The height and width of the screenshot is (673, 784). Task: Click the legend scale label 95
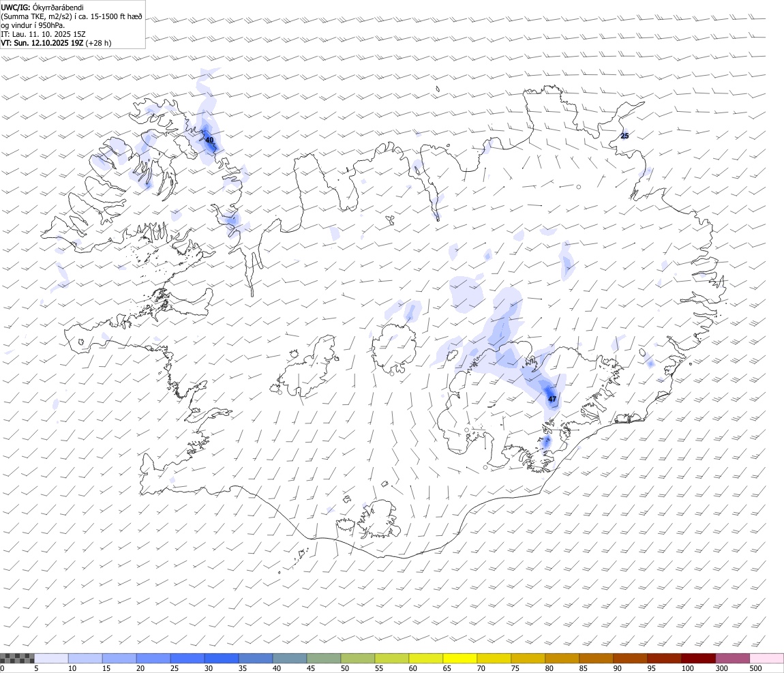coord(651,668)
